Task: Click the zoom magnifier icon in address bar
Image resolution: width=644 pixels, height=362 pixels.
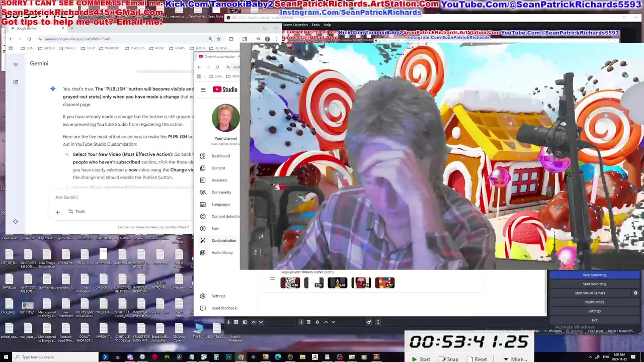Action: 210,39
